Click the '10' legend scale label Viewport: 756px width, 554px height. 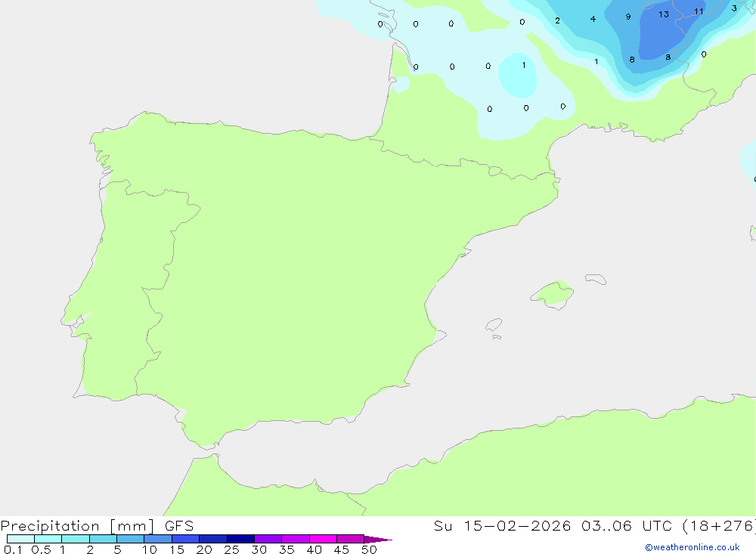(x=150, y=549)
